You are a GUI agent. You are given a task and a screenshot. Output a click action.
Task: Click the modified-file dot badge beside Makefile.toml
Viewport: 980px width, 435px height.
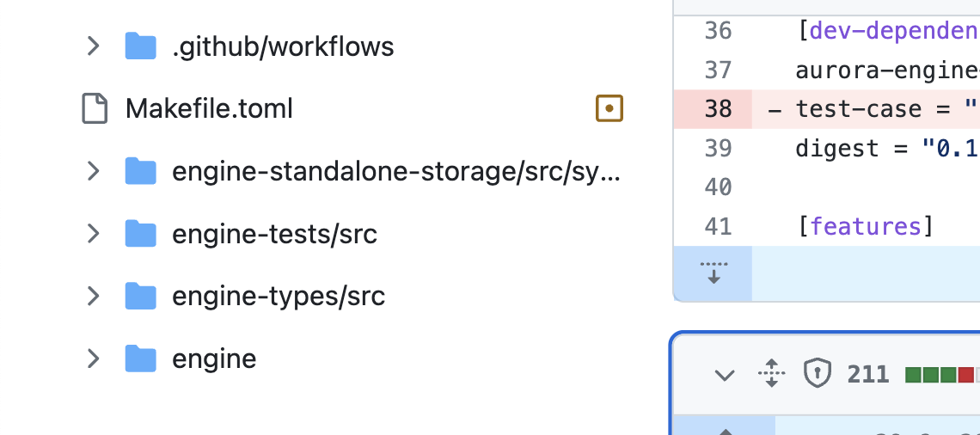[x=609, y=108]
